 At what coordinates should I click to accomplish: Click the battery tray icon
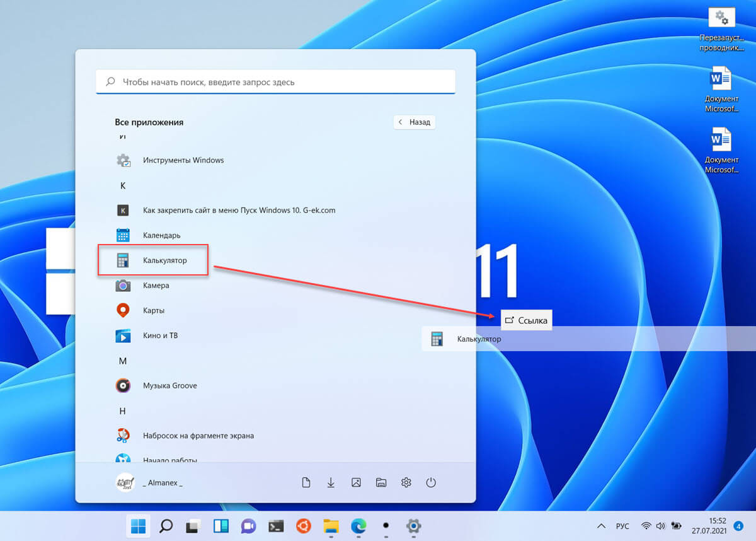(677, 526)
